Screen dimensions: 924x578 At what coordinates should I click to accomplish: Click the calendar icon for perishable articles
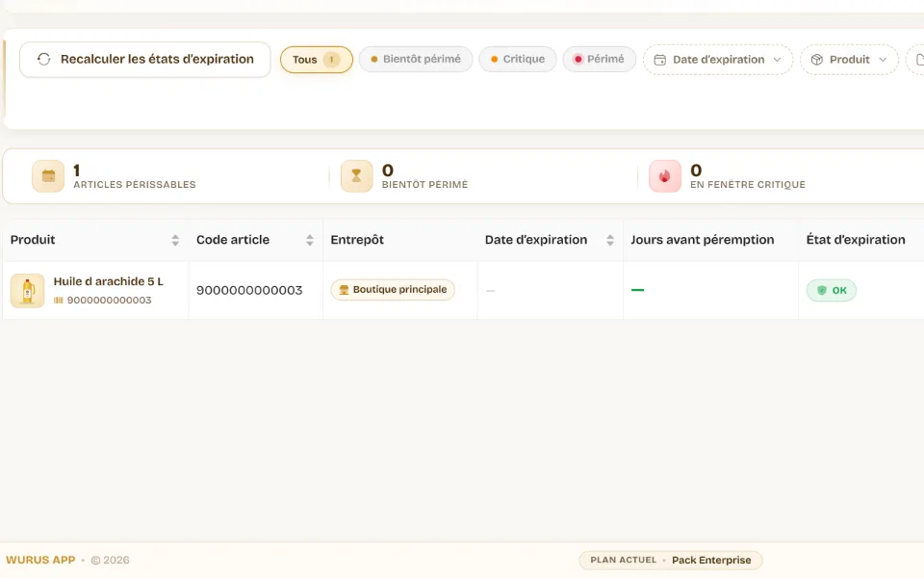pyautogui.click(x=48, y=175)
